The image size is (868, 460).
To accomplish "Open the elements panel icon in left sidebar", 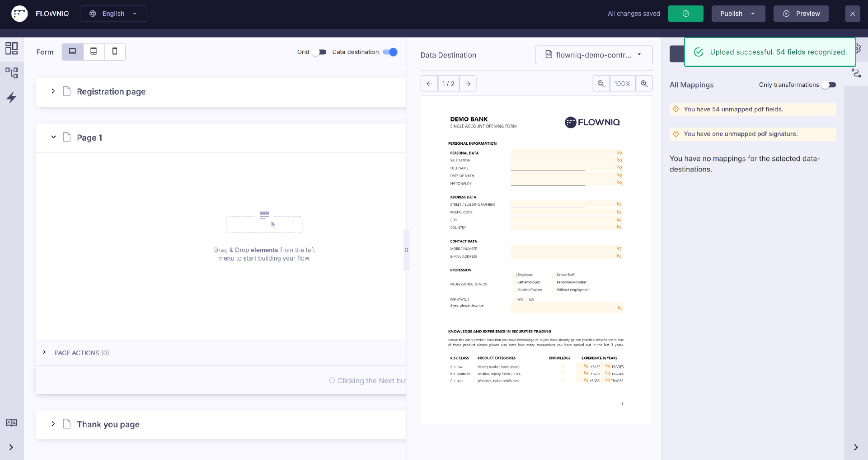I will point(11,48).
